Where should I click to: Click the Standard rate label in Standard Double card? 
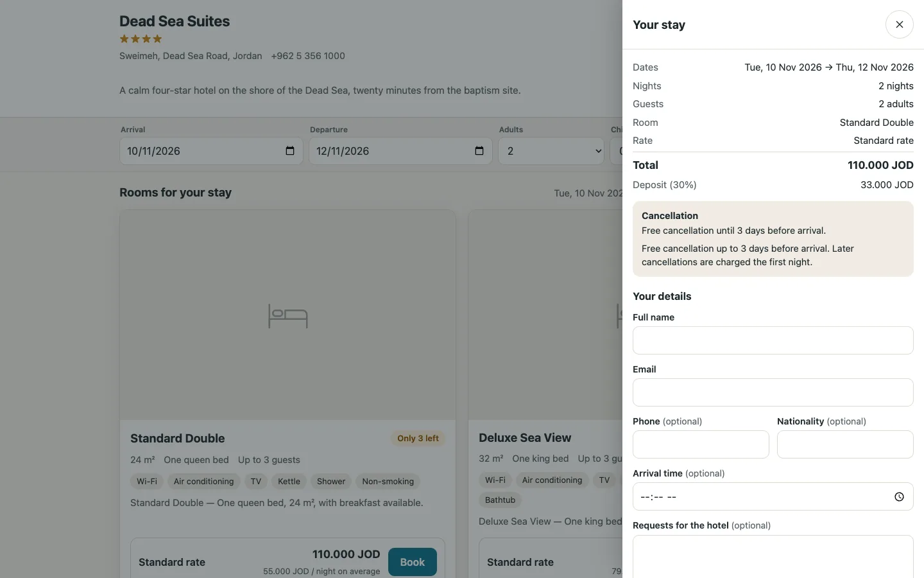tap(172, 562)
